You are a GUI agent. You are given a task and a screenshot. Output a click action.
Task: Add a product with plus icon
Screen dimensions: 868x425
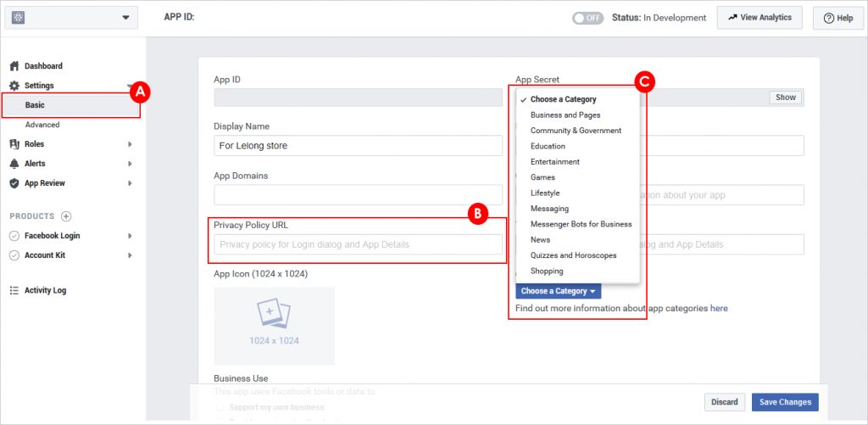coord(66,216)
